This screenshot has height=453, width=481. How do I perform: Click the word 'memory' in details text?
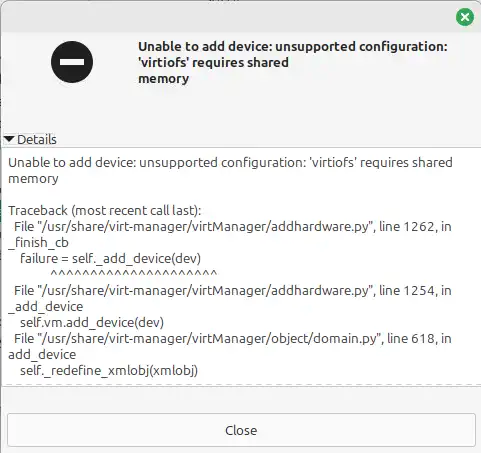(33, 179)
